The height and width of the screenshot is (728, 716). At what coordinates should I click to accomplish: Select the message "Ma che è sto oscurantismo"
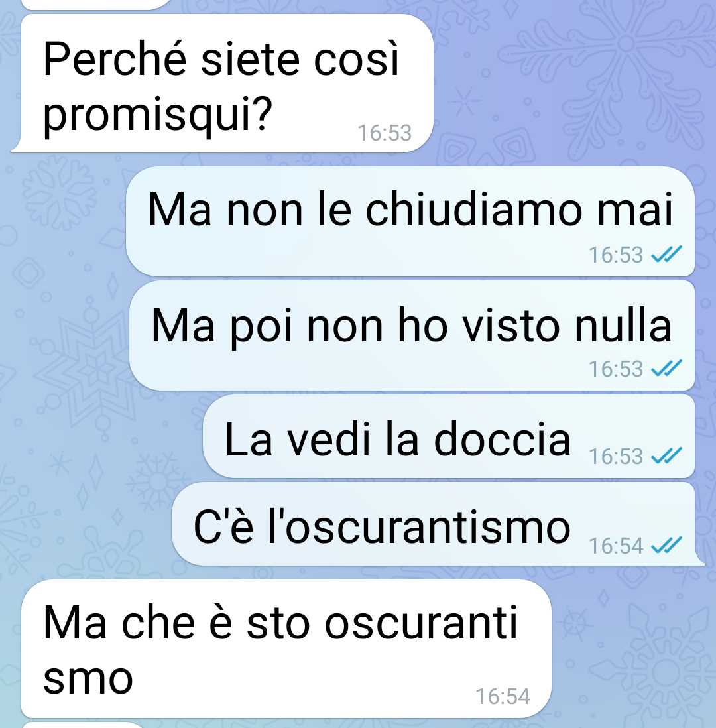pos(286,648)
